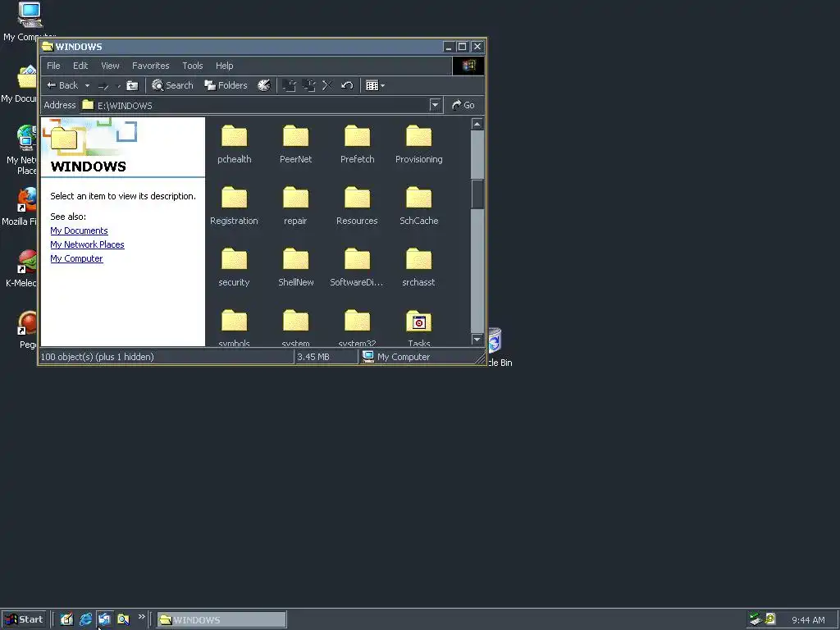Open the Start menu
This screenshot has height=630, width=840.
pyautogui.click(x=24, y=619)
